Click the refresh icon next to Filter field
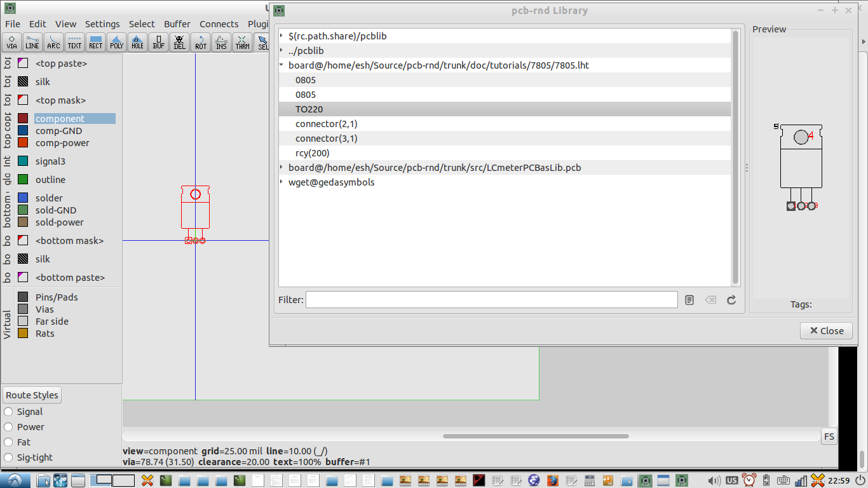This screenshot has height=488, width=868. click(731, 299)
